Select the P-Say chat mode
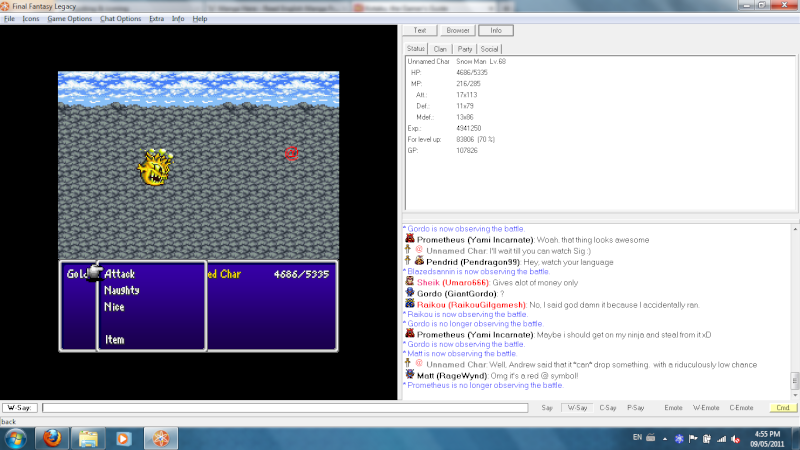The image size is (800, 450). [636, 408]
